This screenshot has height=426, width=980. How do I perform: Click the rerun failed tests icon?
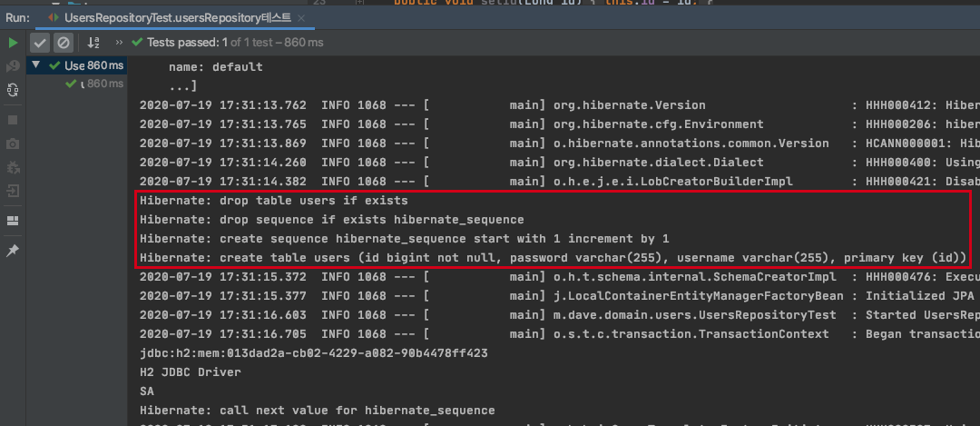13,66
